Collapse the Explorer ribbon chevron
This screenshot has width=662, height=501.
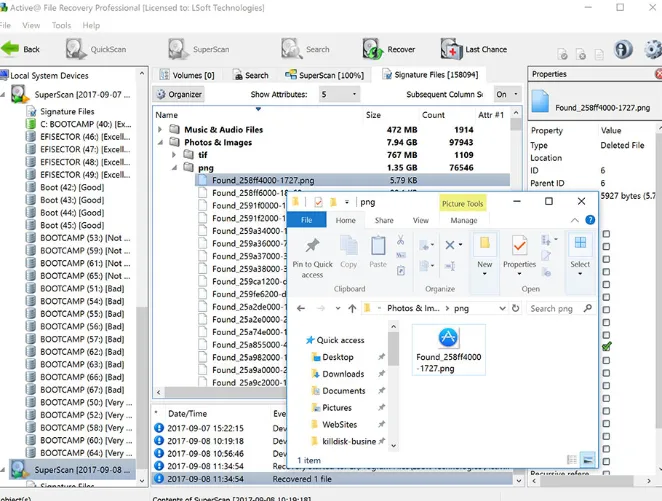coord(575,220)
